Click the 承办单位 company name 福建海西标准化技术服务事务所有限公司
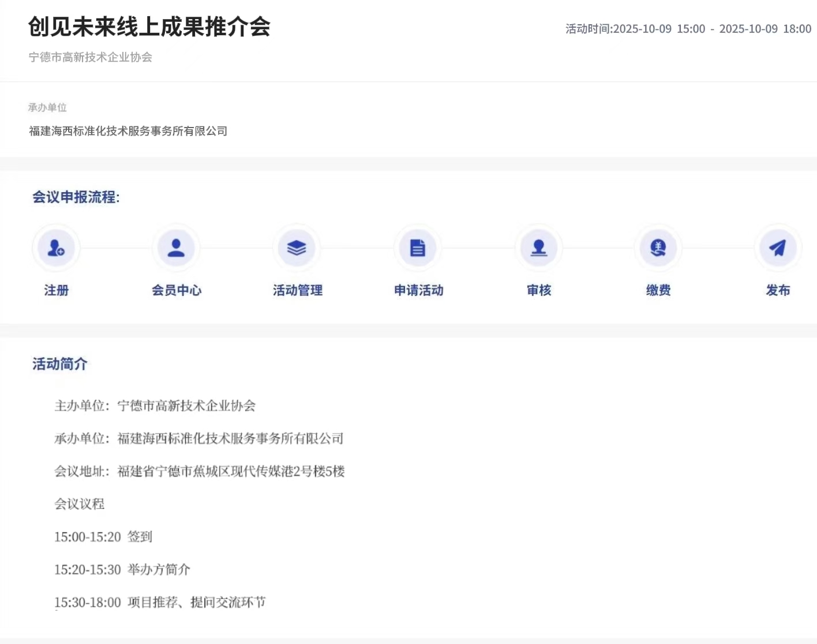Image resolution: width=817 pixels, height=644 pixels. click(x=128, y=131)
